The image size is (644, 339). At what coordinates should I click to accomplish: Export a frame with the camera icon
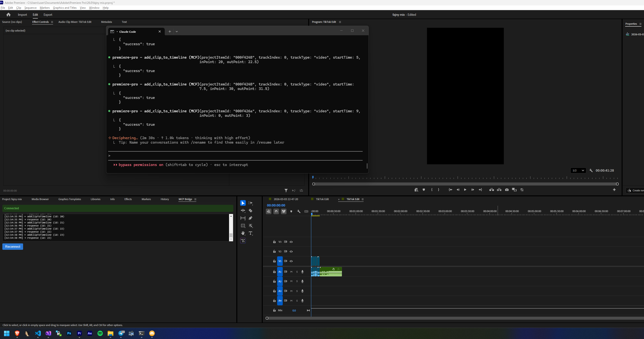pos(507,190)
